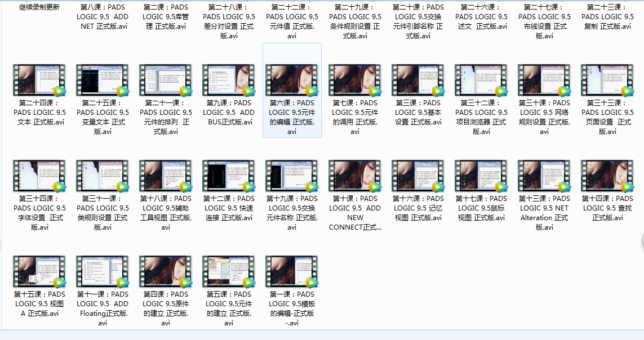The height and width of the screenshot is (340, 644).
Task: Select the 第十九课 交换元件名称 video thumbnail
Action: tap(292, 176)
